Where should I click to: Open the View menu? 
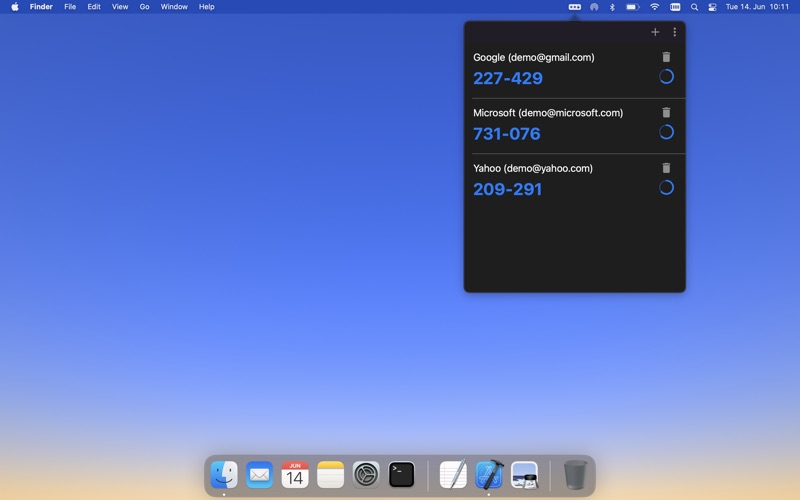pos(120,7)
